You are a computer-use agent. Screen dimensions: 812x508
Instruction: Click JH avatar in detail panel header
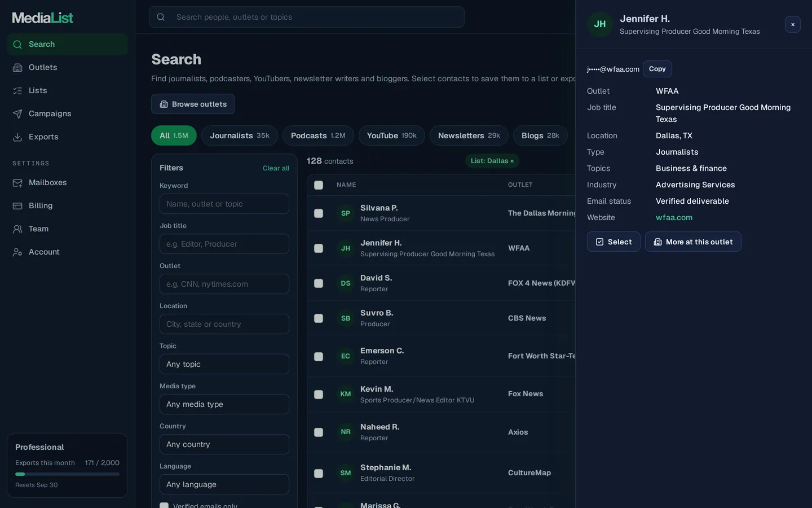pyautogui.click(x=600, y=24)
